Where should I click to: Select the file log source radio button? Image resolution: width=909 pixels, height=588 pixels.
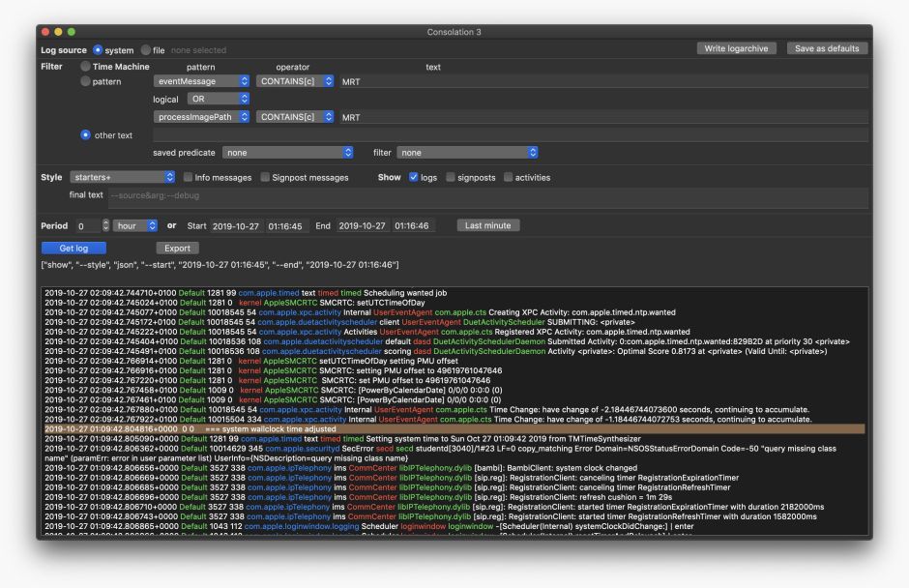pos(146,49)
